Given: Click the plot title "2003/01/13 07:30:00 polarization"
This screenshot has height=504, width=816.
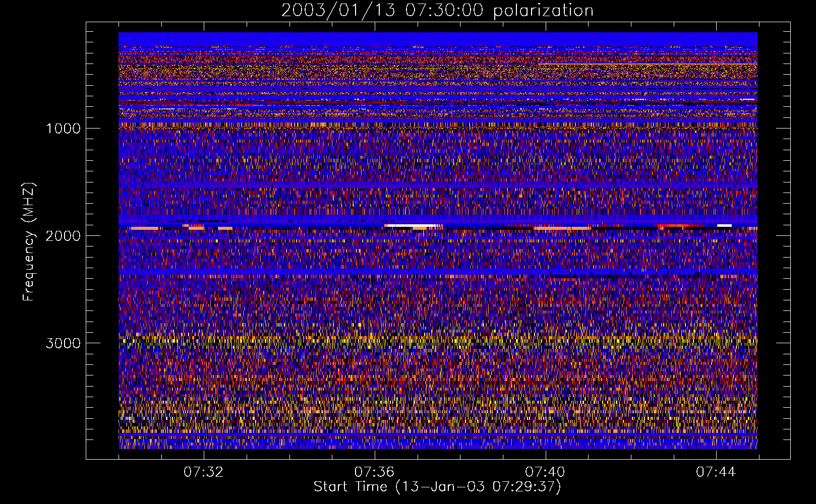Looking at the screenshot, I should pyautogui.click(x=437, y=10).
